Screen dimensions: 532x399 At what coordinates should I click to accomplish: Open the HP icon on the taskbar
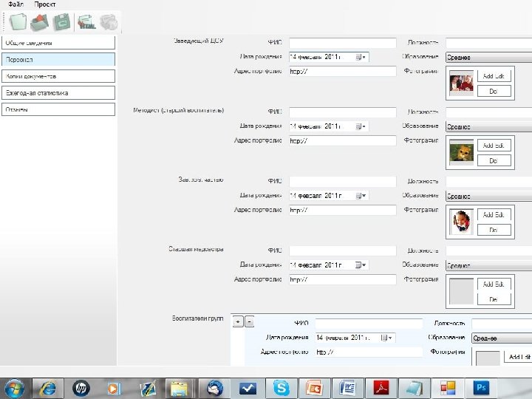click(81, 388)
